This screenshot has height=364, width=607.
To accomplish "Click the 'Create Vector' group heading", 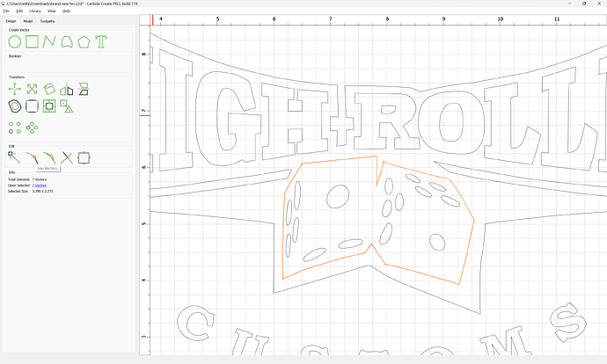I will click(19, 30).
